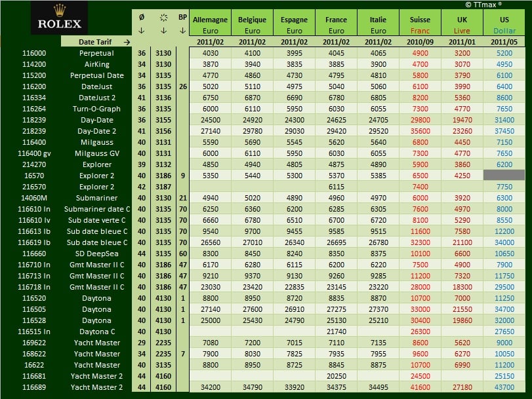Select the Milgauss GV US price 7650
Image resolution: width=532 pixels, height=399 pixels.
point(504,153)
